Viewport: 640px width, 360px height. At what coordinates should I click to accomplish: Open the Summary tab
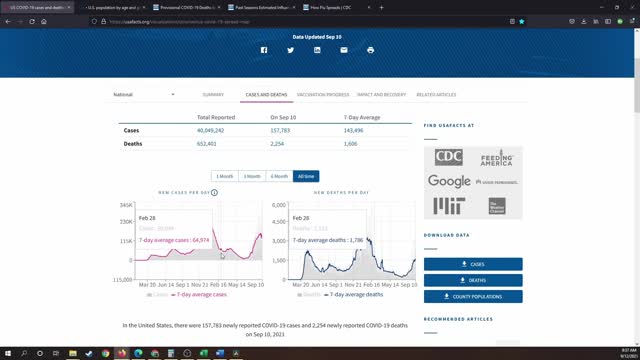[213, 95]
